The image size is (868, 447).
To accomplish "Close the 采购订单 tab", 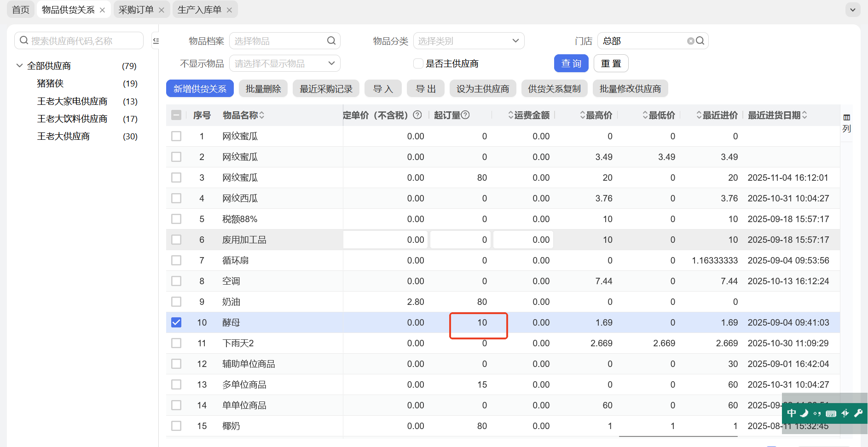I will 162,10.
